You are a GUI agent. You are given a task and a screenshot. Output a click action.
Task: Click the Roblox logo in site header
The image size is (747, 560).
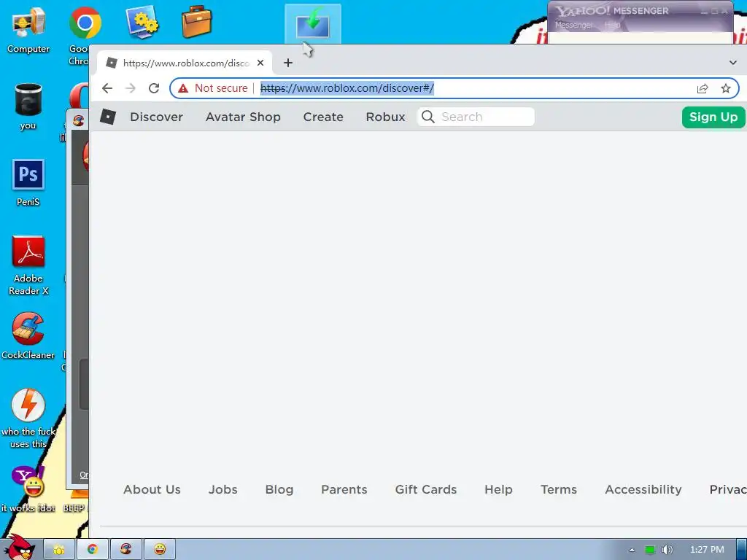[x=108, y=117]
